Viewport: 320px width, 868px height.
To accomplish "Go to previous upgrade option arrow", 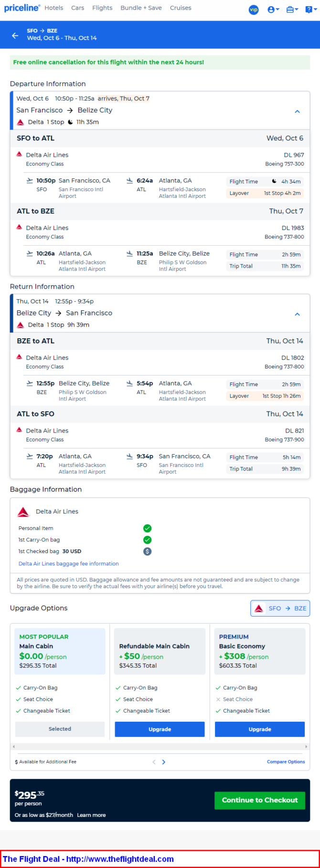I will [154, 762].
